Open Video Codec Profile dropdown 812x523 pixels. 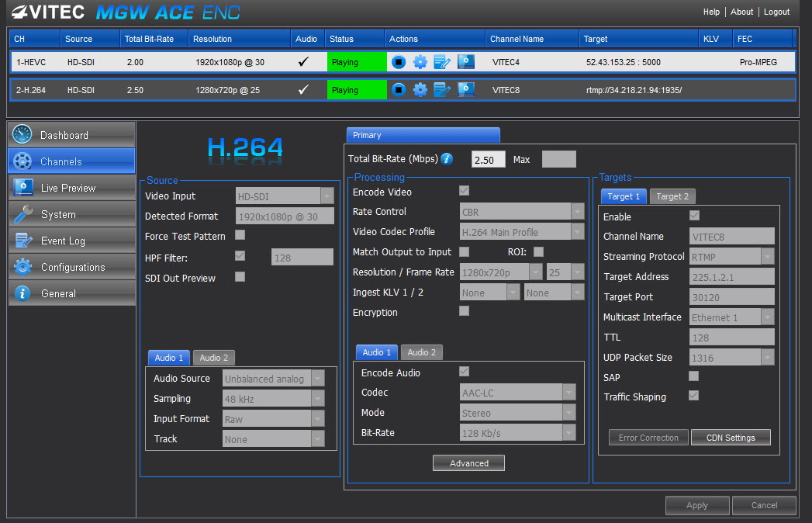tap(522, 232)
